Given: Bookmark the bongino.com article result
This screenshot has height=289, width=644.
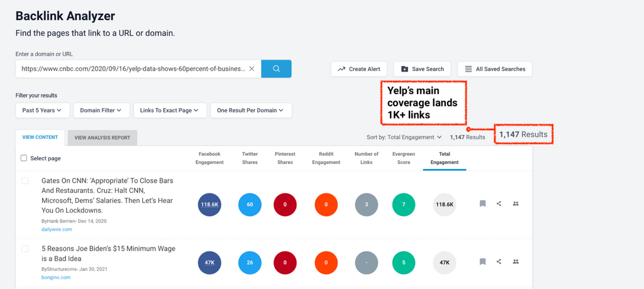Looking at the screenshot, I should (x=482, y=261).
